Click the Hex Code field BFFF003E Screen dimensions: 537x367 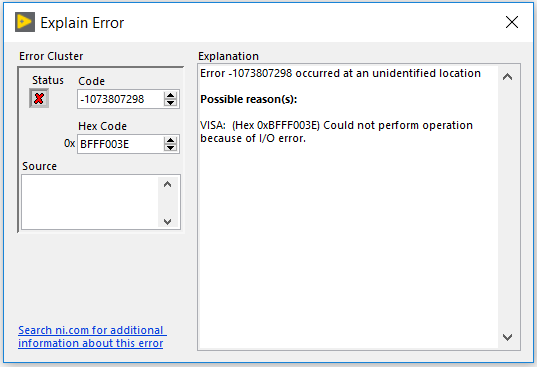coord(121,144)
